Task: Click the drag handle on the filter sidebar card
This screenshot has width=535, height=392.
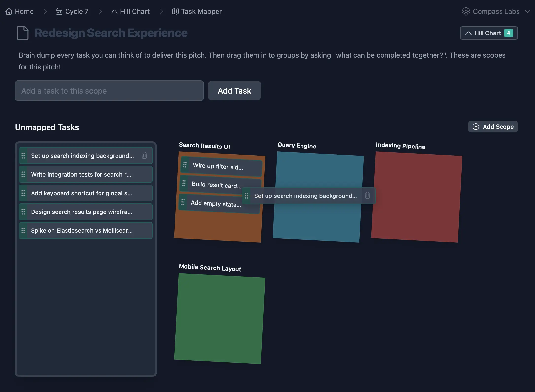Action: coord(185,165)
